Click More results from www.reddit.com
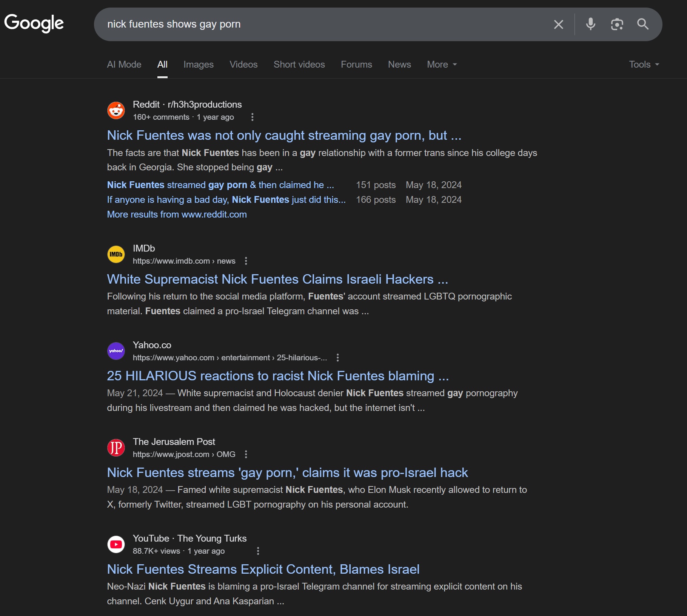Image resolution: width=687 pixels, height=616 pixels. pos(177,215)
